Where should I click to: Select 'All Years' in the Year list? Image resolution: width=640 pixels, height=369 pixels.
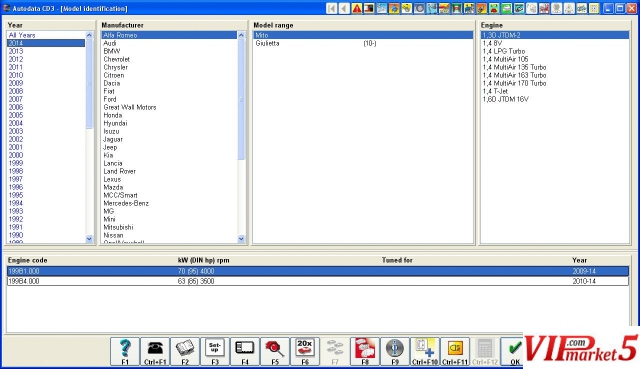(46, 35)
